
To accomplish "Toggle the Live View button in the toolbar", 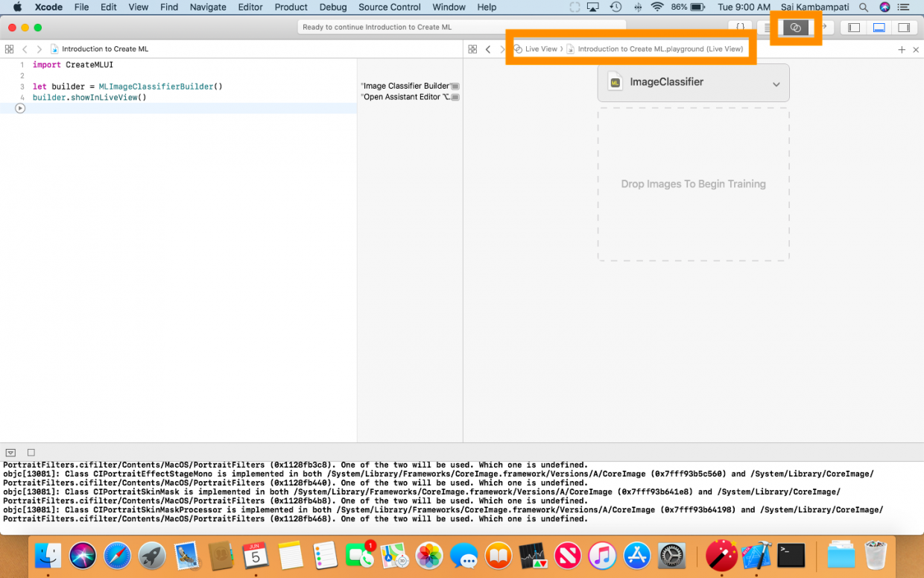I will pyautogui.click(x=795, y=27).
